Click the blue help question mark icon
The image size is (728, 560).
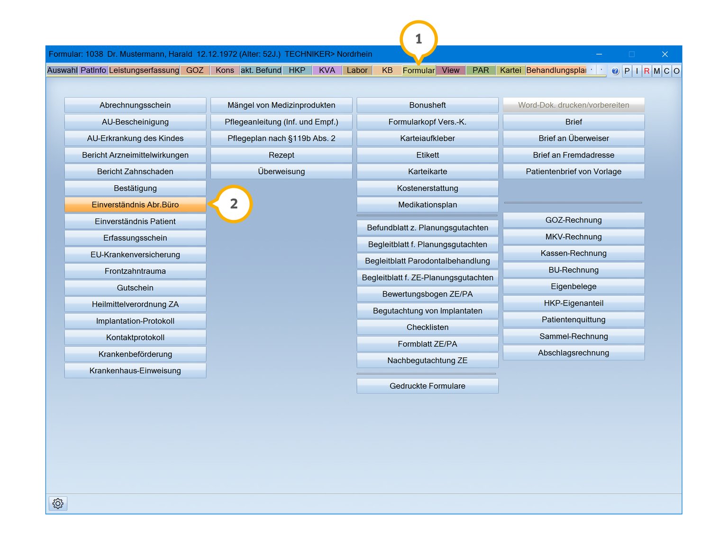pos(615,71)
